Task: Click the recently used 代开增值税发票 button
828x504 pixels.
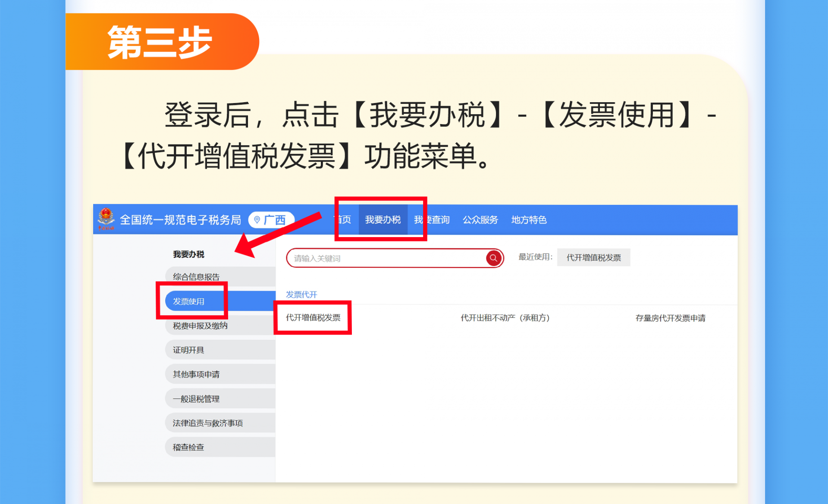Action: 593,257
